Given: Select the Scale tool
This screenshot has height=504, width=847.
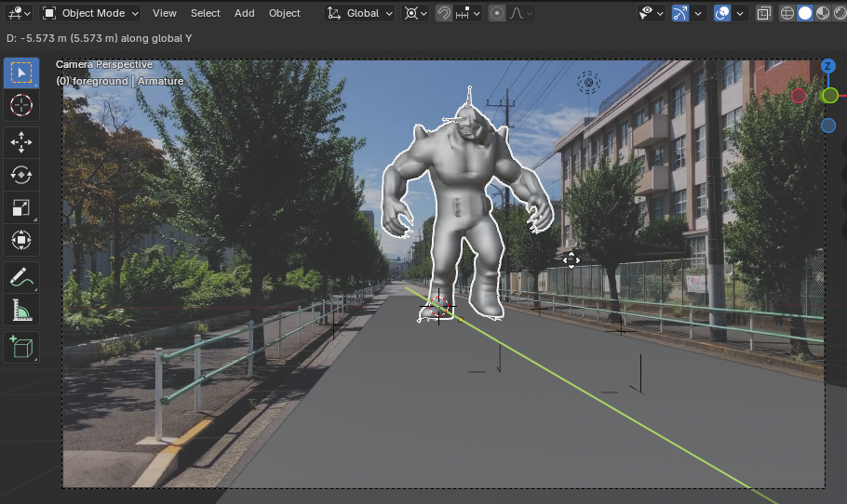Looking at the screenshot, I should [20, 207].
